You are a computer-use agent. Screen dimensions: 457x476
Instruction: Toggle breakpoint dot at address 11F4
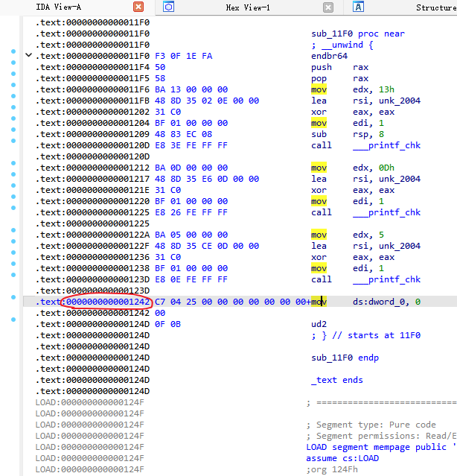click(13, 63)
